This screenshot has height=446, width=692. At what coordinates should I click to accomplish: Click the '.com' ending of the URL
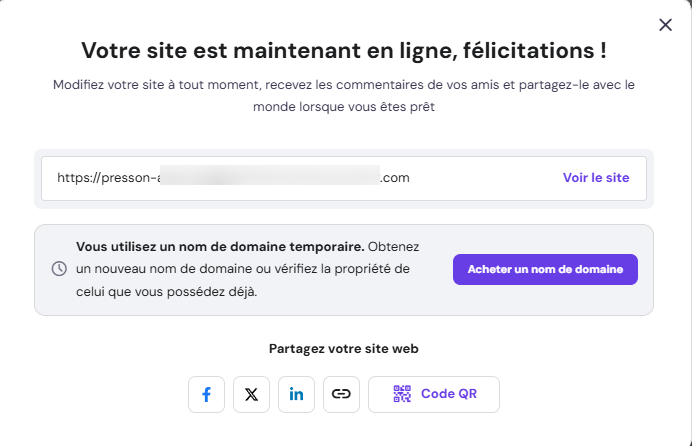(x=395, y=178)
